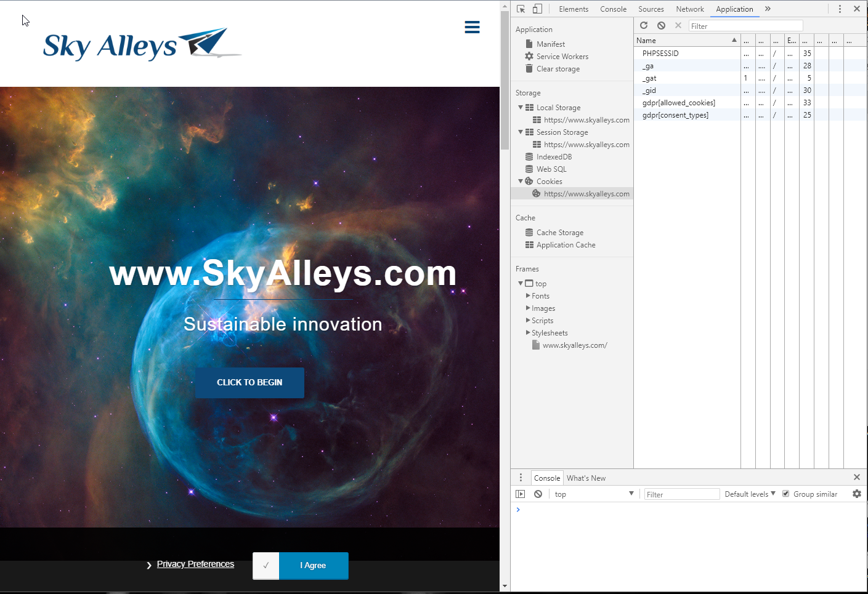Screen dimensions: 868x594
Task: Collapse Session Storage tree node
Action: [x=521, y=132]
